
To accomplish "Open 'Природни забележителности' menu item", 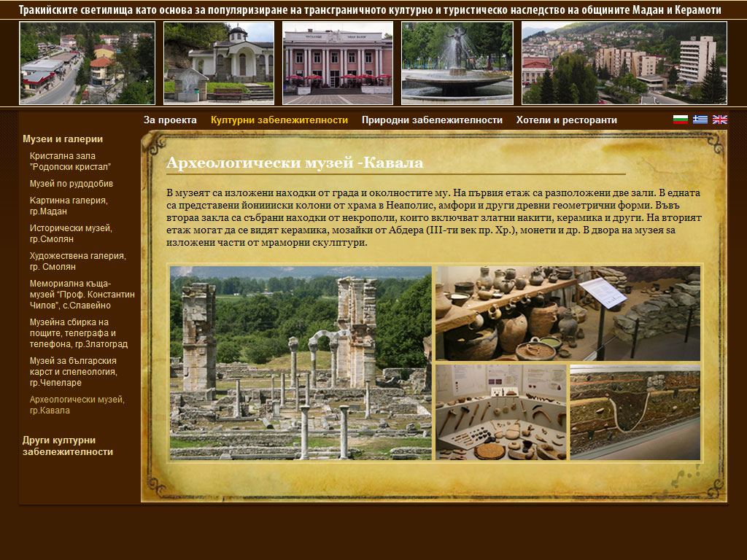I will (432, 120).
